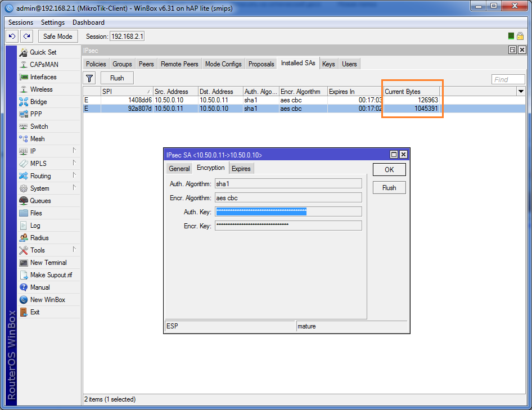Toggle the Safe Mode button
Image resolution: width=532 pixels, height=410 pixels.
[58, 37]
